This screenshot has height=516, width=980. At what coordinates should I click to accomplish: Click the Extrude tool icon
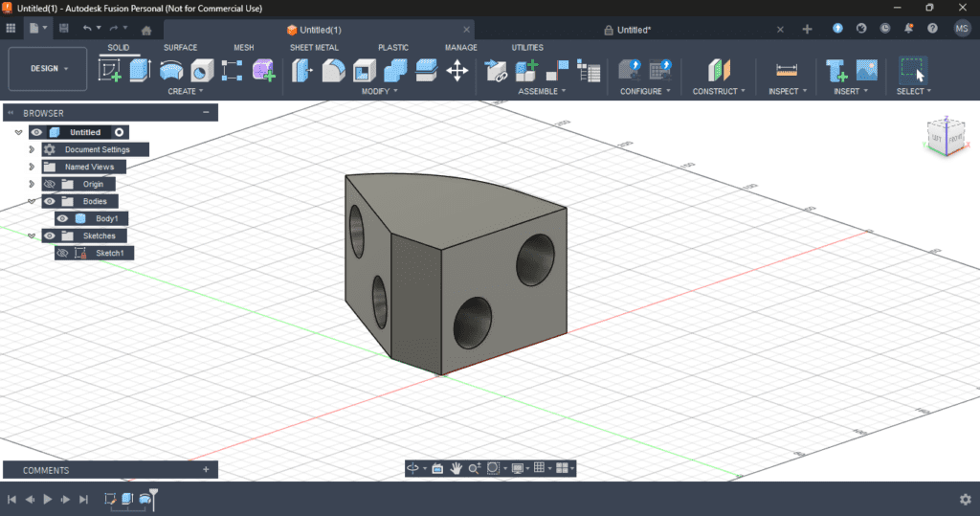tap(140, 70)
